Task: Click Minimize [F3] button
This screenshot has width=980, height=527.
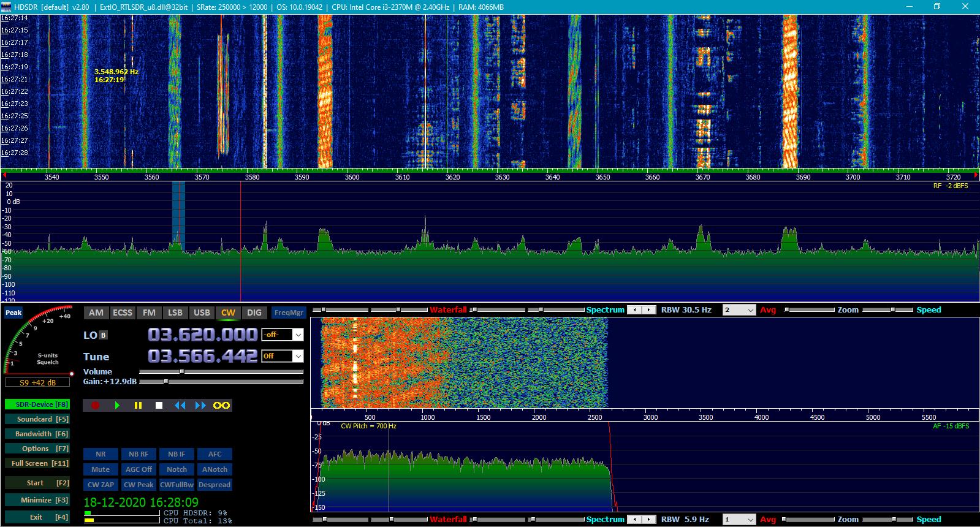Action: [37, 500]
